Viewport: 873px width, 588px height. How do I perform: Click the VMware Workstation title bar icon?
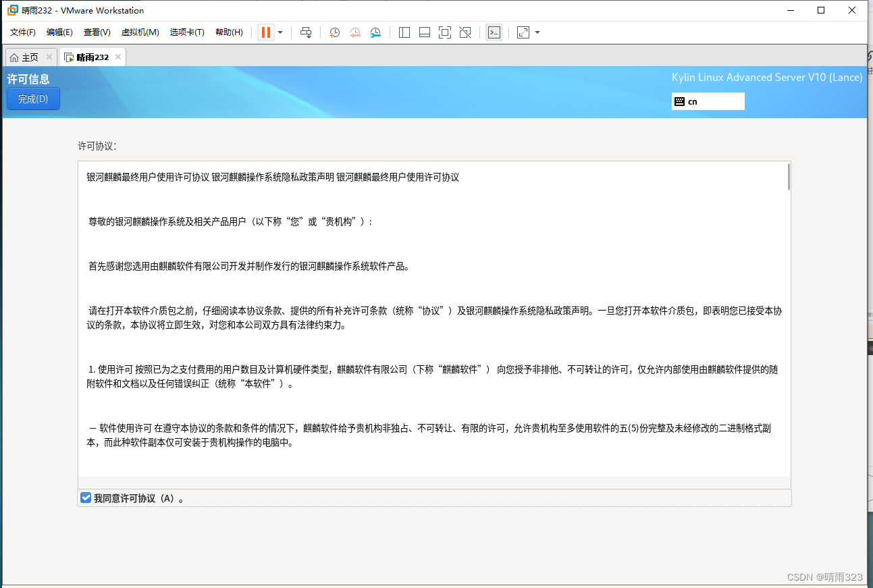click(12, 10)
